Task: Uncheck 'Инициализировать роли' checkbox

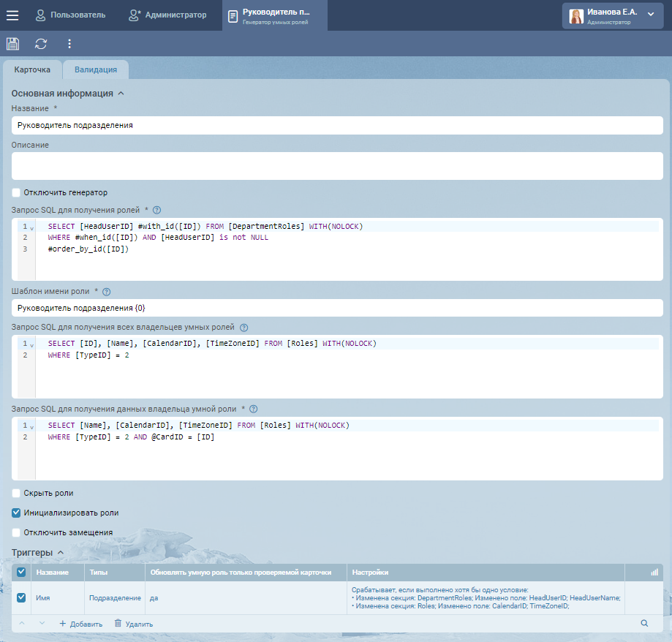Action: (17, 513)
